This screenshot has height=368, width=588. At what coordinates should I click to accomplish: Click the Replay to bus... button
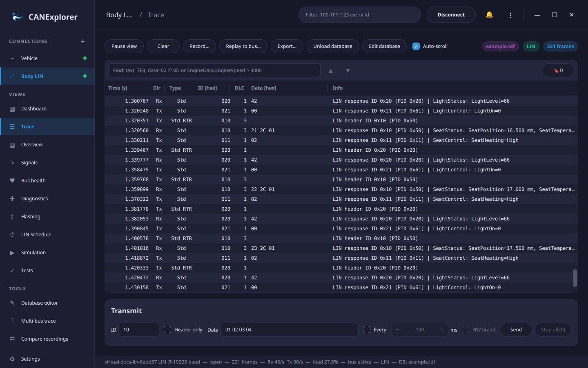click(x=243, y=46)
